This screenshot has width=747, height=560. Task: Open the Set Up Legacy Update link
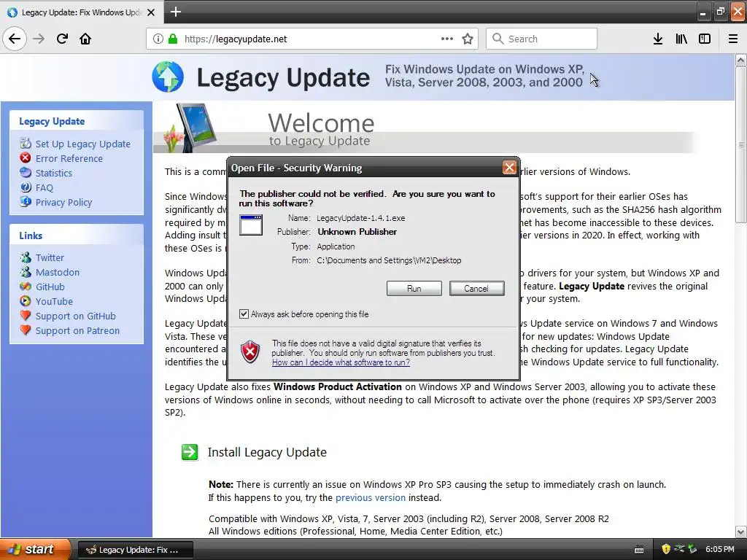[83, 144]
